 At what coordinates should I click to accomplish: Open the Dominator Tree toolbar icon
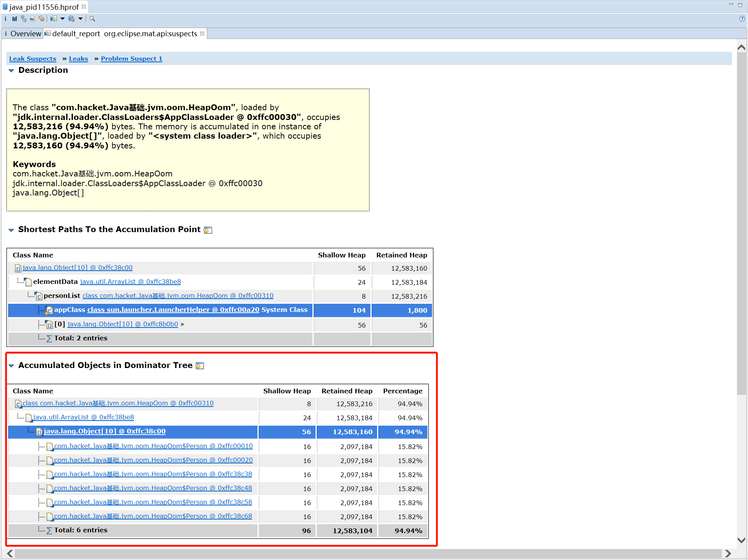click(24, 19)
